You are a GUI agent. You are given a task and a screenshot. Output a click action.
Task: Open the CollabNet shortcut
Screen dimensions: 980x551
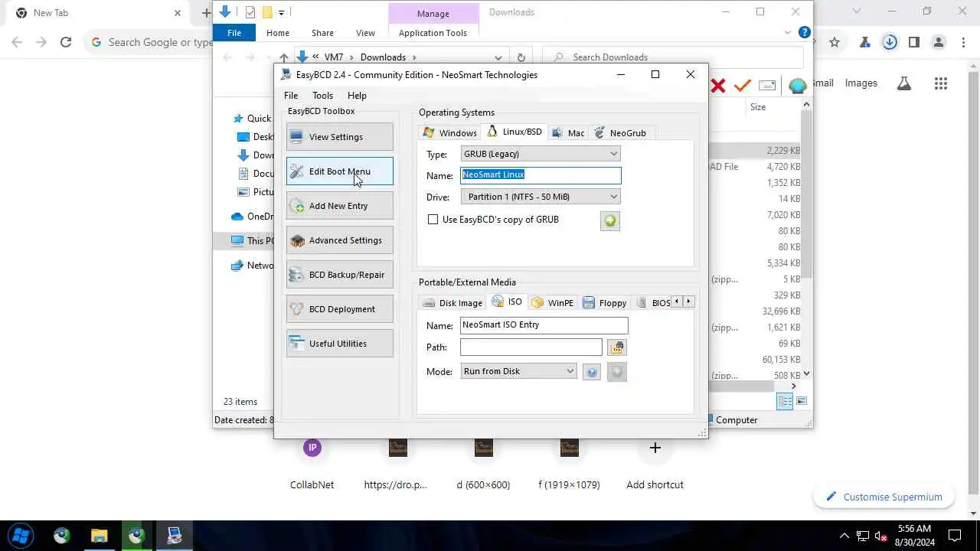click(312, 464)
